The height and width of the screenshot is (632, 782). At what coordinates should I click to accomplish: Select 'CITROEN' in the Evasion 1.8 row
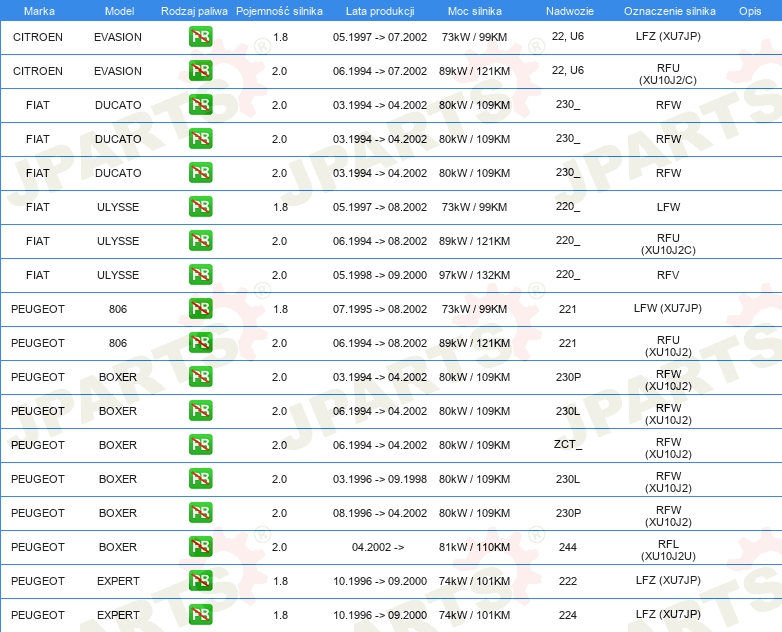(x=38, y=37)
